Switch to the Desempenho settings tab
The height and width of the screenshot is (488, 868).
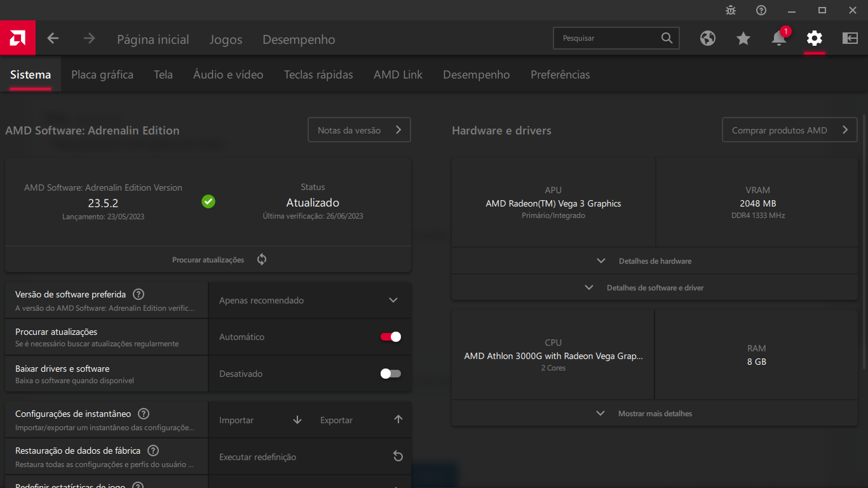[477, 74]
